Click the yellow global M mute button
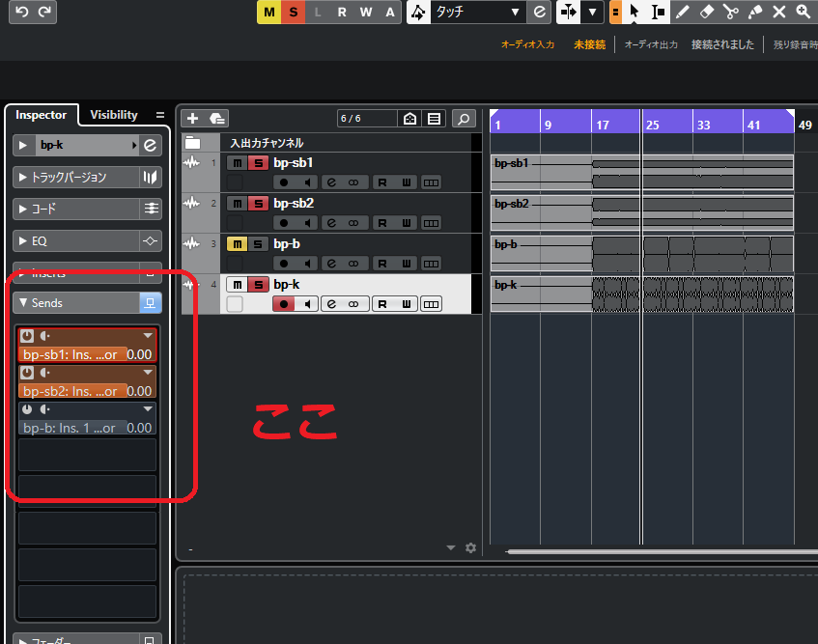Image resolution: width=818 pixels, height=644 pixels. (268, 12)
